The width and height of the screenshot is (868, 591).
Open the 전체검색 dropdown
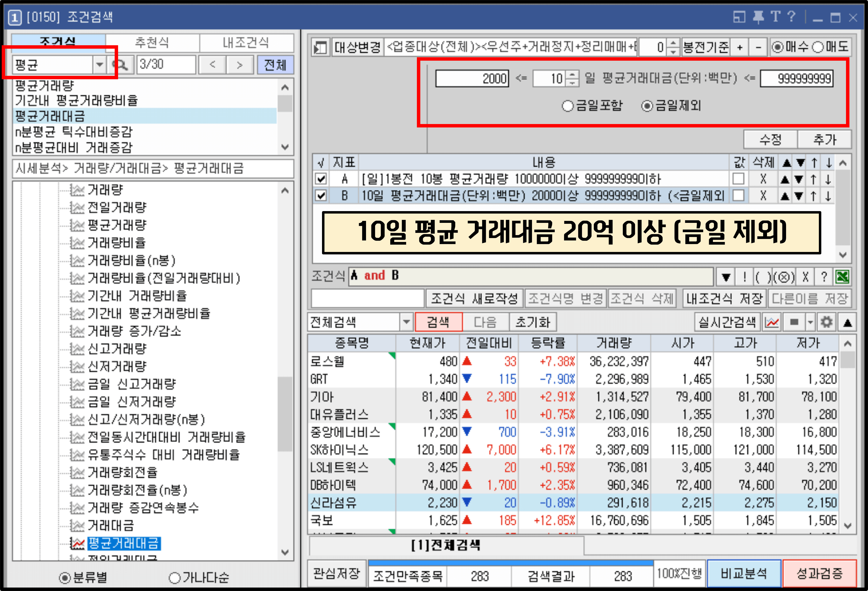click(x=406, y=322)
